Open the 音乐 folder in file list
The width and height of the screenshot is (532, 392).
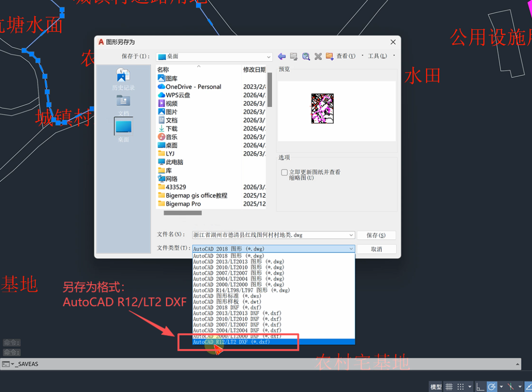(x=167, y=137)
